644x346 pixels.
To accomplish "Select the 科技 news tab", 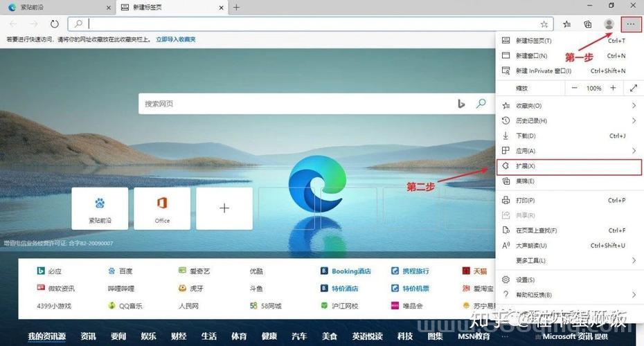I will click(x=404, y=336).
